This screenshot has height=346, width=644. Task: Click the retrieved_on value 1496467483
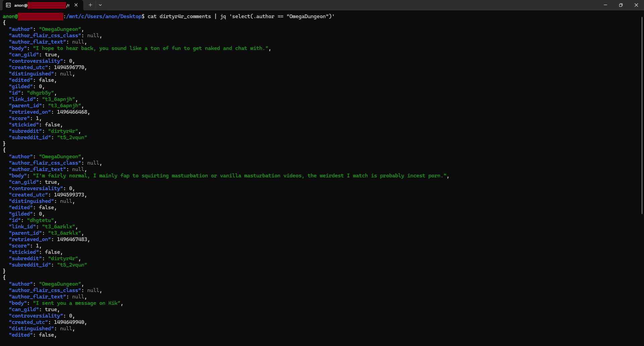tap(72, 239)
